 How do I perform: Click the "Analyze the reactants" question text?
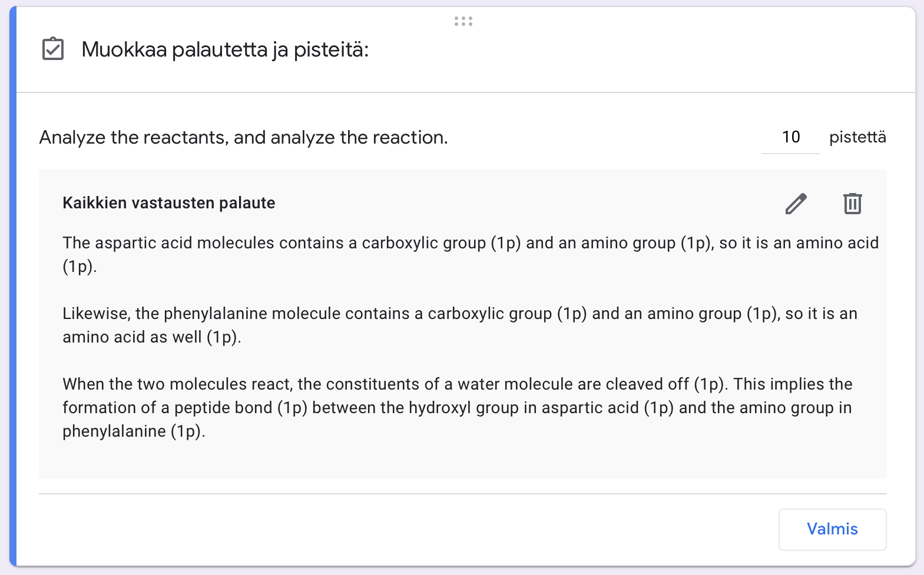click(243, 137)
